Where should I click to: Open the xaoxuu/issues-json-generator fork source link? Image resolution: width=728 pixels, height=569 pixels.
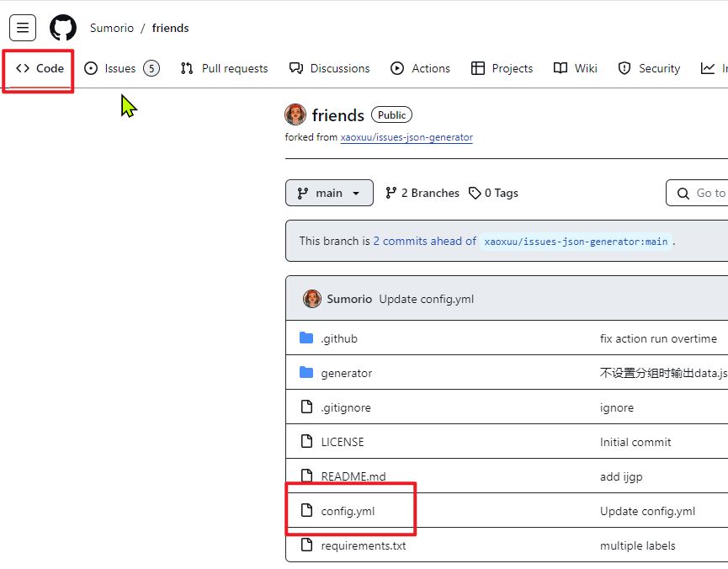coord(407,137)
